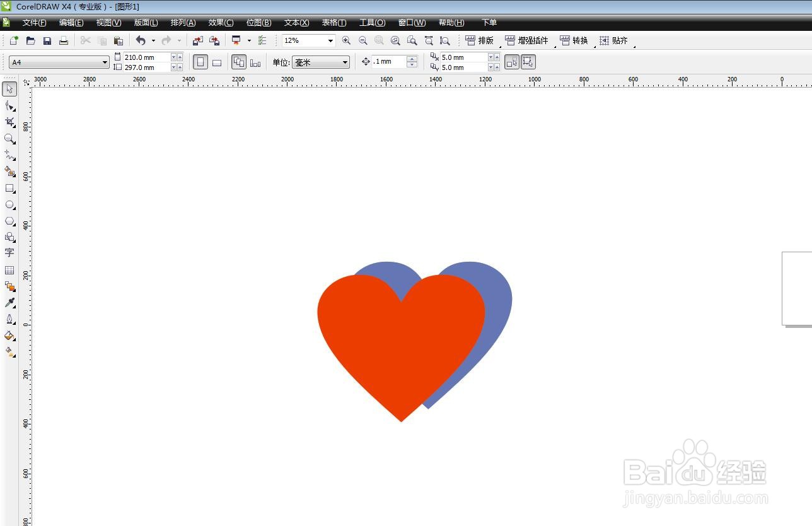Toggle apply layout to current page only
812x526 pixels.
pyautogui.click(x=255, y=62)
